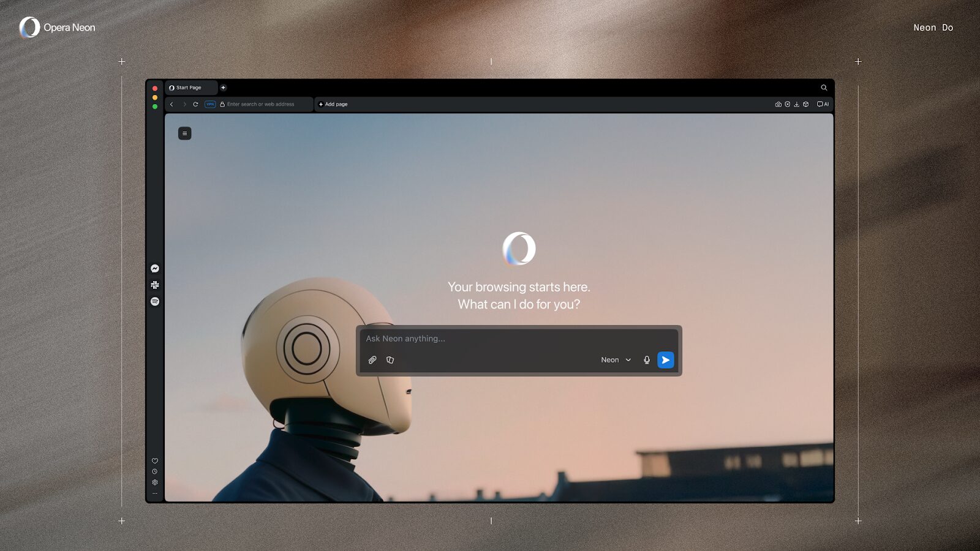Viewport: 980px width, 551px height.
Task: Attach a file with the paperclip icon
Action: [x=372, y=360]
